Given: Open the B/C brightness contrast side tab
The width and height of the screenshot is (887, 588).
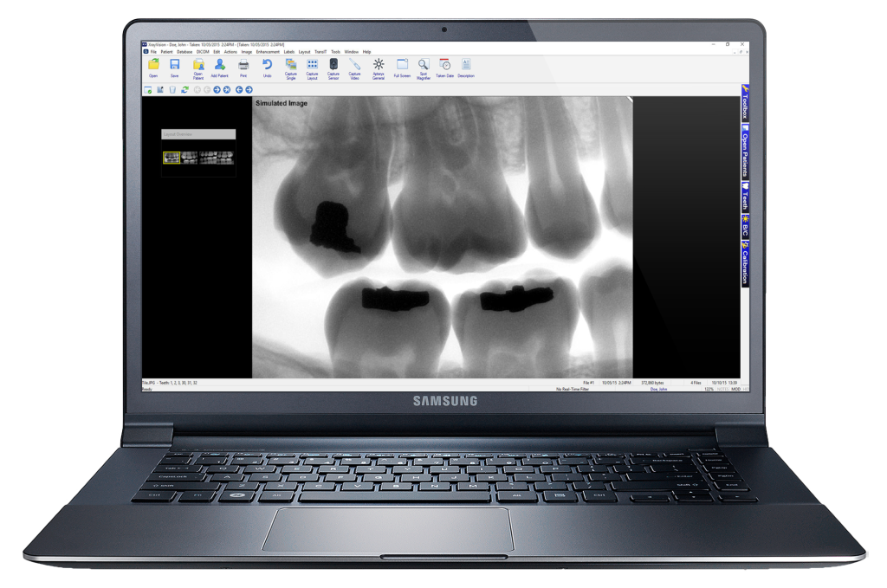Looking at the screenshot, I should click(x=745, y=227).
